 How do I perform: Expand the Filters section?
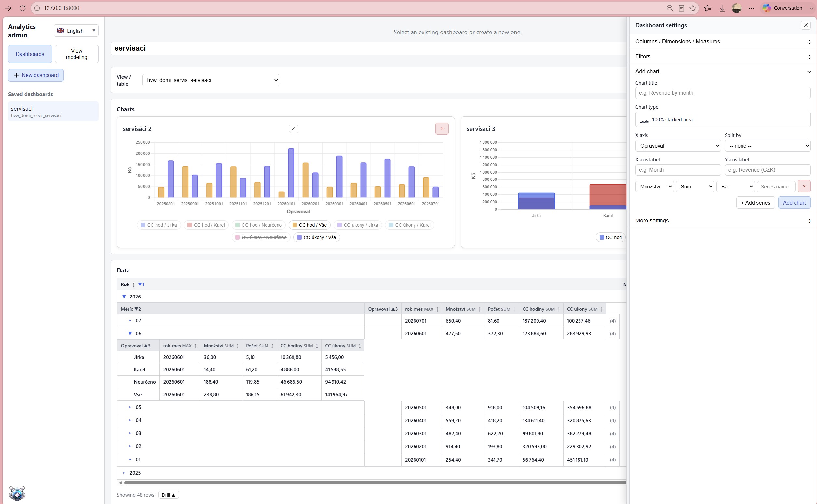click(723, 56)
